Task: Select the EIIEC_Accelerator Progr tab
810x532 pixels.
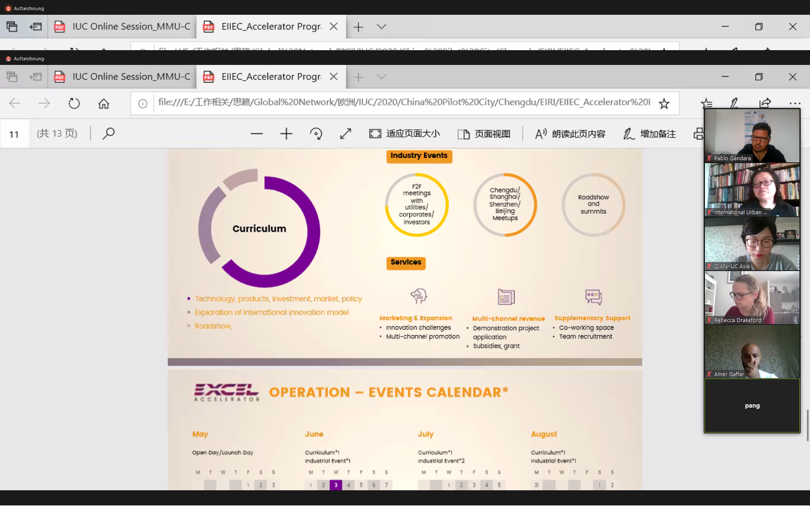Action: (266, 77)
